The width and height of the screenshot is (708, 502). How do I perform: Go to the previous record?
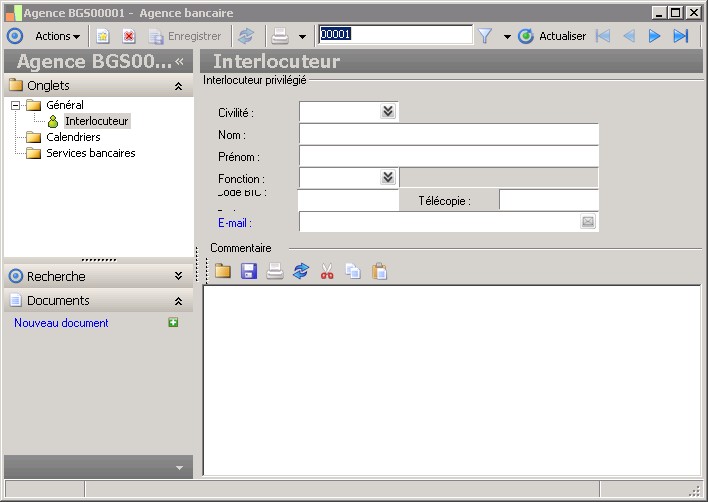pyautogui.click(x=629, y=36)
